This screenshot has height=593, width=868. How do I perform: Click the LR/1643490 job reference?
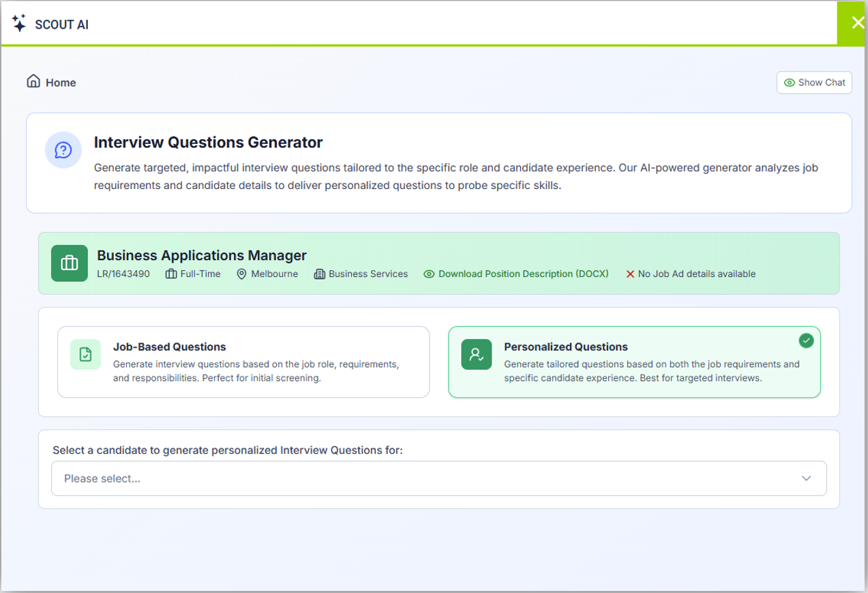tap(123, 274)
